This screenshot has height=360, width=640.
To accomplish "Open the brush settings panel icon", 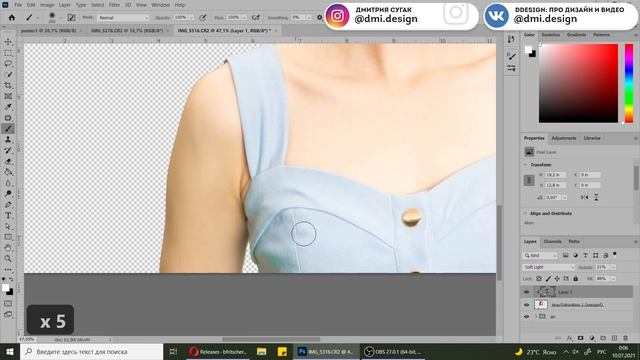I will pyautogui.click(x=71, y=18).
